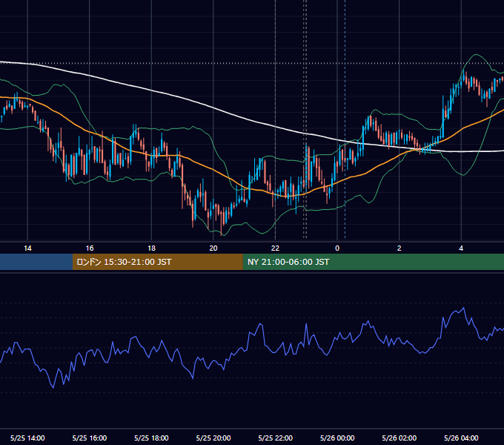Click the NY 21:00-06:00 JST session bar
This screenshot has width=504, height=445.
373,262
